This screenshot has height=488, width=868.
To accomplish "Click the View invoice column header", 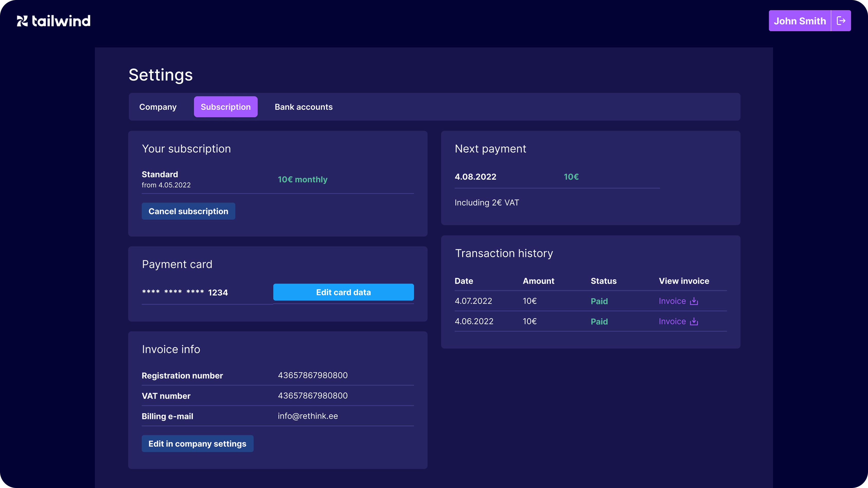I will pos(684,281).
